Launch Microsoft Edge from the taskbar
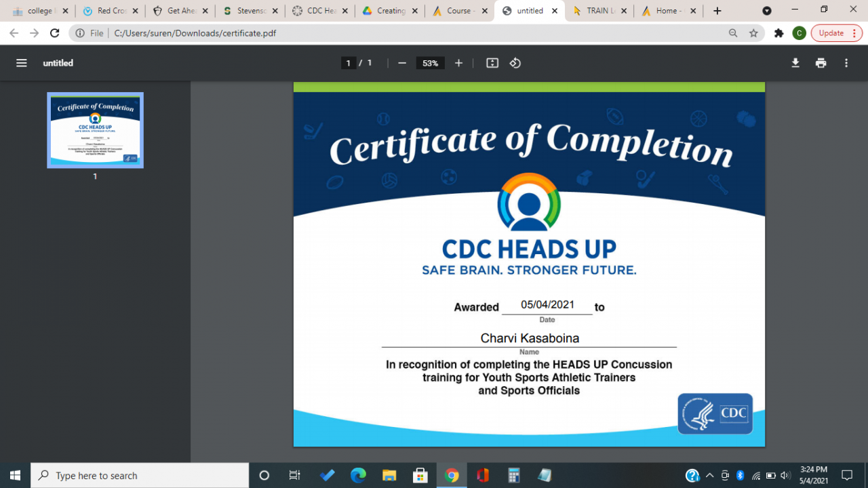This screenshot has height=488, width=868. tap(358, 475)
